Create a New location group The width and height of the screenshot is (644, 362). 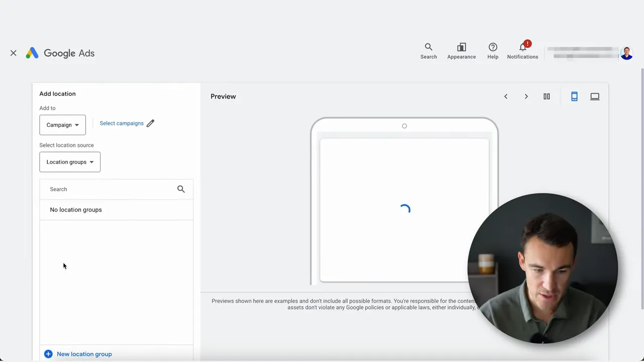coord(78,354)
